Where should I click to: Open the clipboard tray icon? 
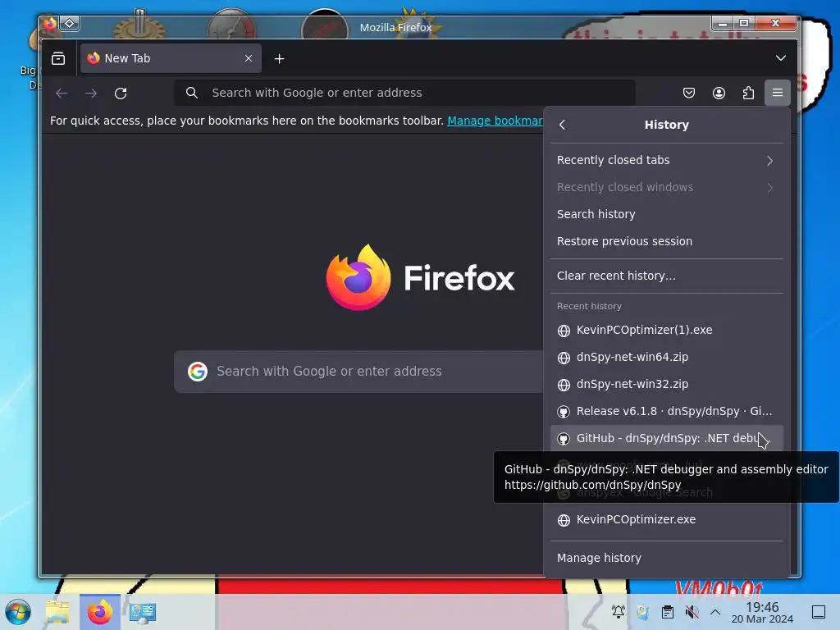(x=668, y=611)
